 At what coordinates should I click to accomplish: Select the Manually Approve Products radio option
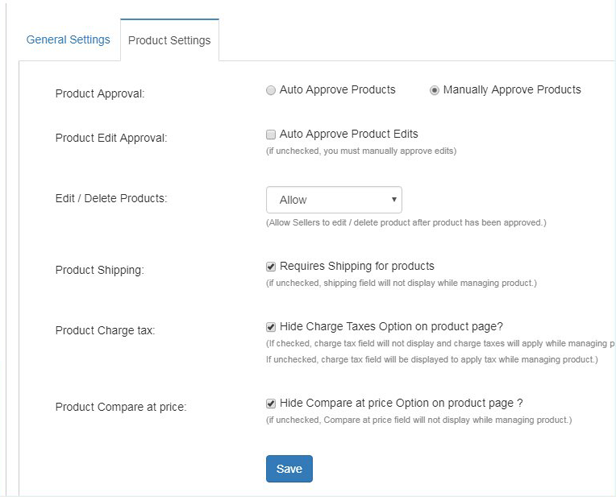click(434, 90)
